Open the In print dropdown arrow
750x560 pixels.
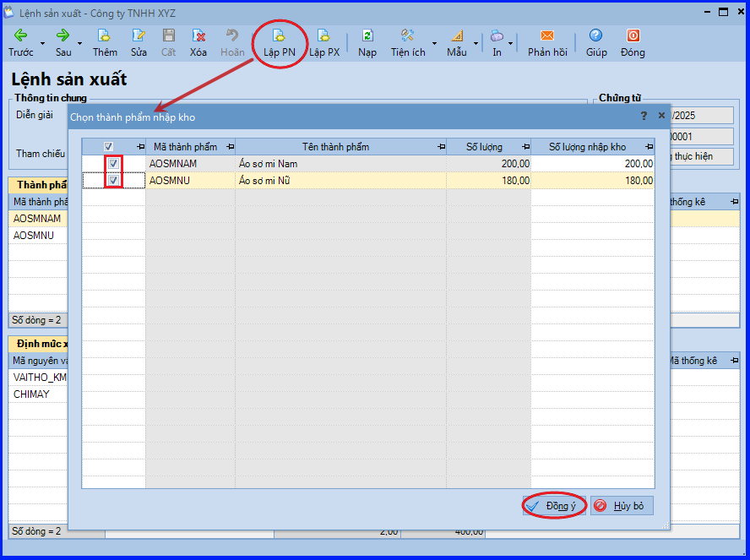(x=510, y=44)
